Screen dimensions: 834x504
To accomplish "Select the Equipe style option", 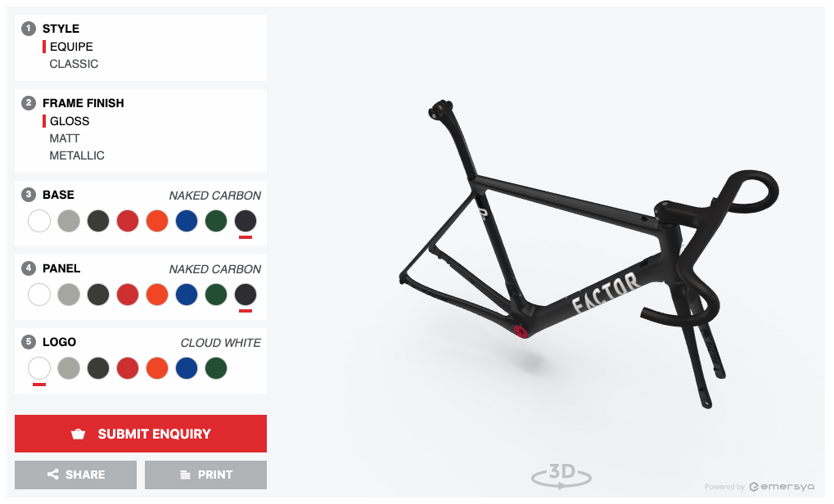I will pos(71,47).
